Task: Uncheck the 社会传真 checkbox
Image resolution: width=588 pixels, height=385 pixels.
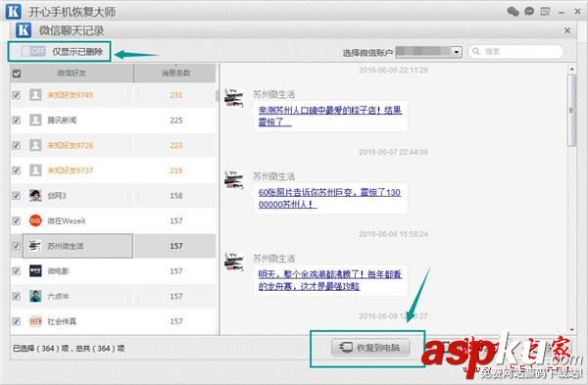Action: (x=16, y=321)
